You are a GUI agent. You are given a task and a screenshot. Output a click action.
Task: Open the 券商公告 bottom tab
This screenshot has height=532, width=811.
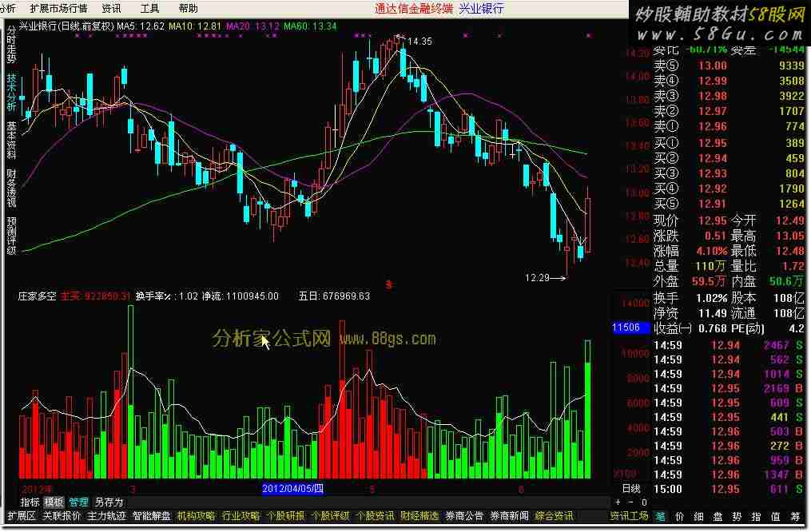[x=464, y=516]
